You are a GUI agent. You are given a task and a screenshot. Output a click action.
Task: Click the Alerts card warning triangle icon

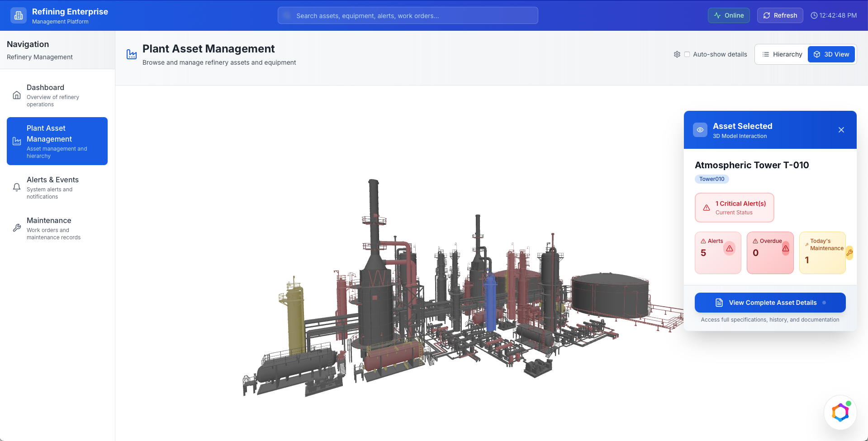tap(729, 248)
